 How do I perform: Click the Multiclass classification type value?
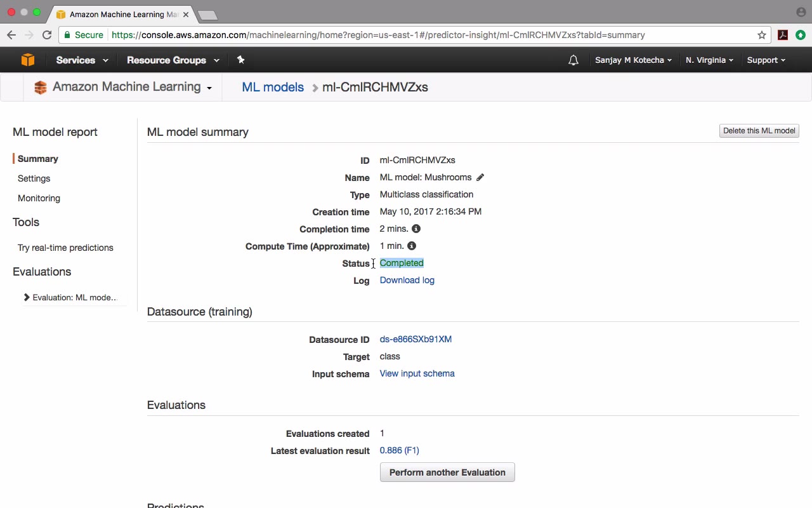pyautogui.click(x=426, y=194)
